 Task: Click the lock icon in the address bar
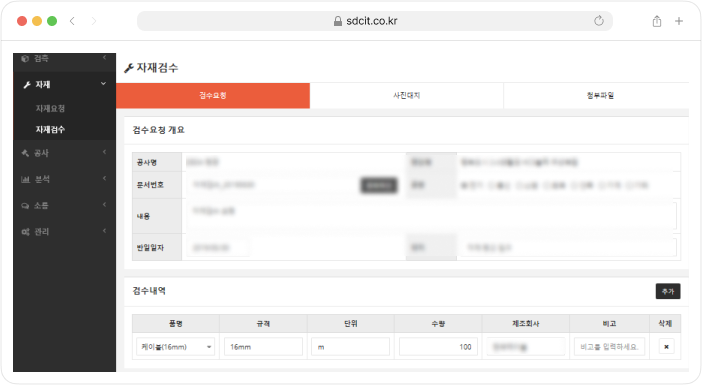tap(338, 21)
